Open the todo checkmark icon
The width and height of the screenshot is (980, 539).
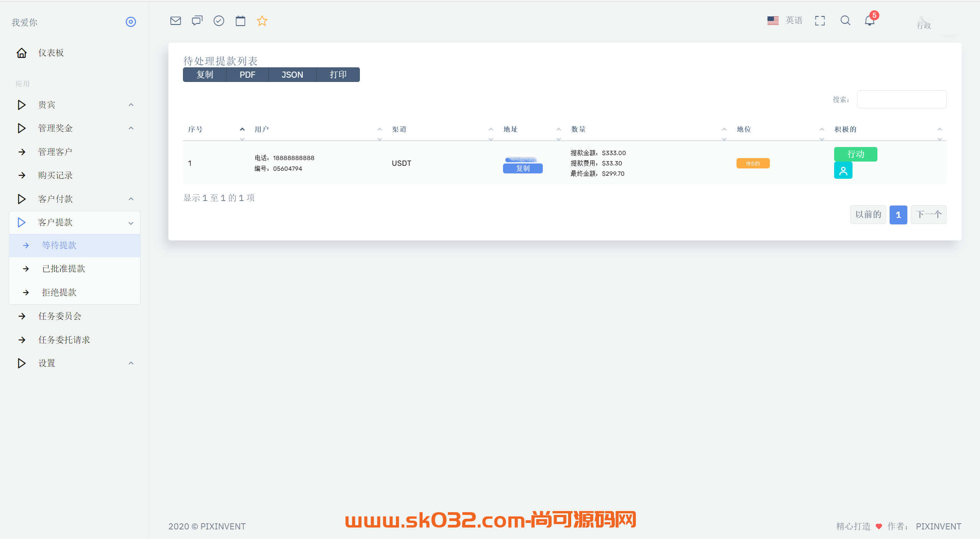coord(219,21)
